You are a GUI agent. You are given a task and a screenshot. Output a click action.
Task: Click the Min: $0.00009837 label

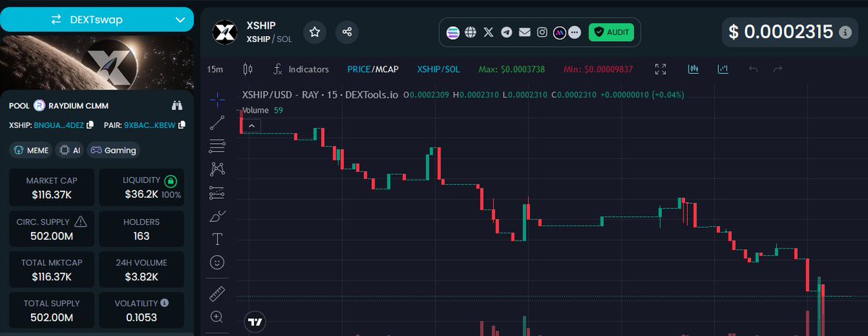[597, 69]
